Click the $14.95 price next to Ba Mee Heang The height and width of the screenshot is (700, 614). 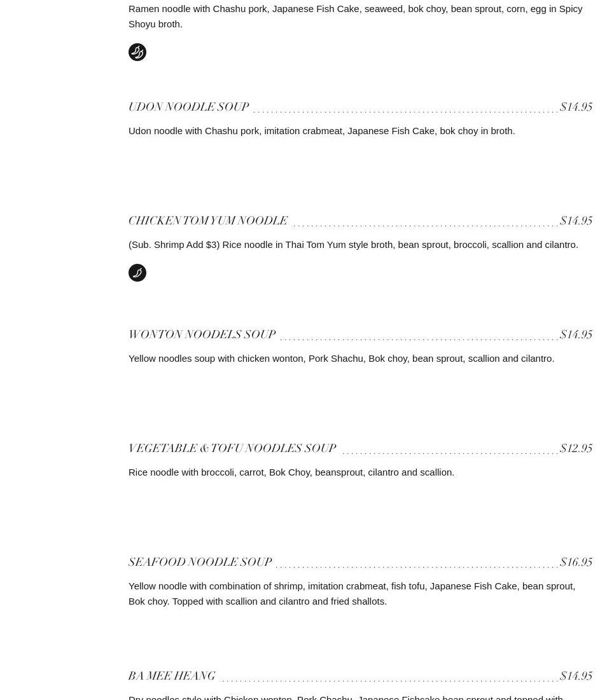[576, 676]
